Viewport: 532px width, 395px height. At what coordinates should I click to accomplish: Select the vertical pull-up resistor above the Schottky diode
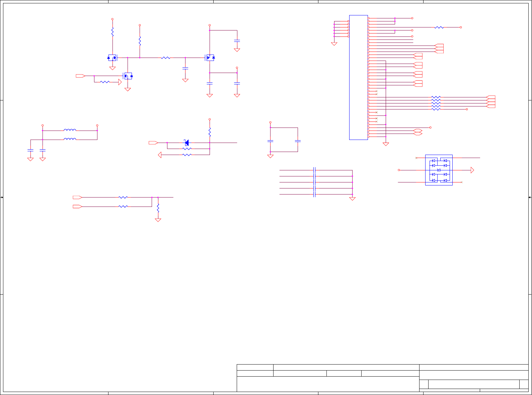tap(210, 132)
